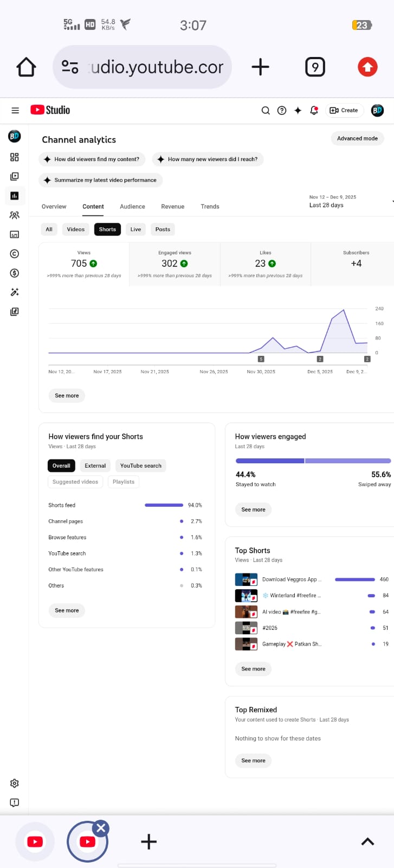Click the notifications bell icon
Image resolution: width=394 pixels, height=868 pixels.
[314, 110]
